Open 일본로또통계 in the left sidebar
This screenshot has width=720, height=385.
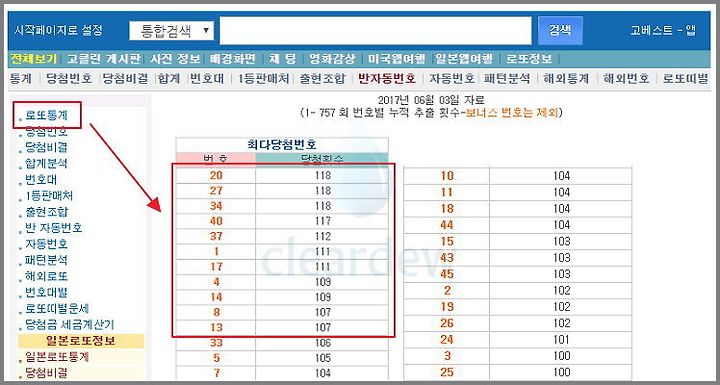pos(57,357)
